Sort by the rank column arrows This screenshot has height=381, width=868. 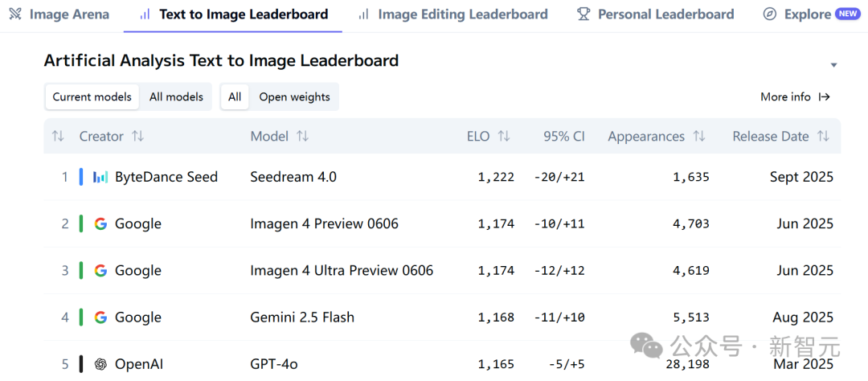[x=58, y=136]
